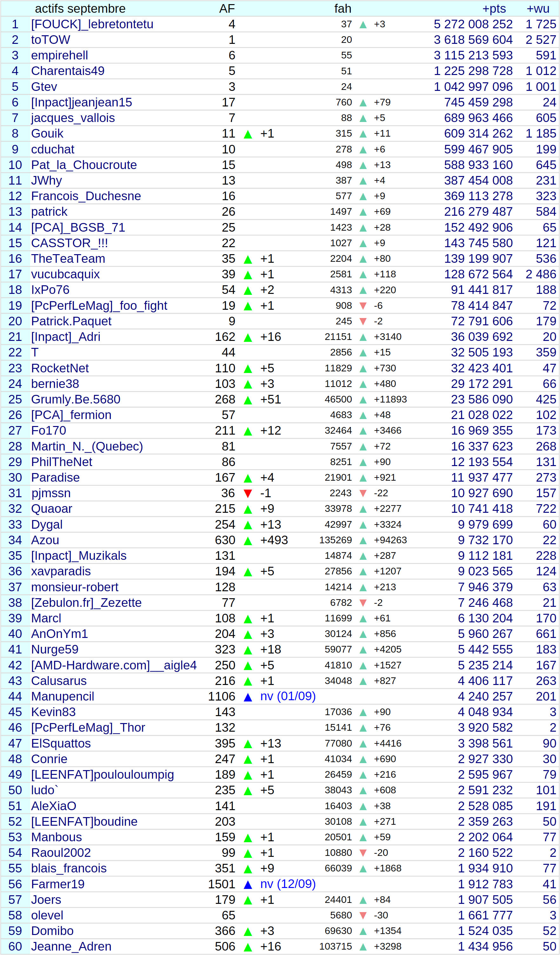
Task: Click the AF column header
Action: pyautogui.click(x=227, y=8)
